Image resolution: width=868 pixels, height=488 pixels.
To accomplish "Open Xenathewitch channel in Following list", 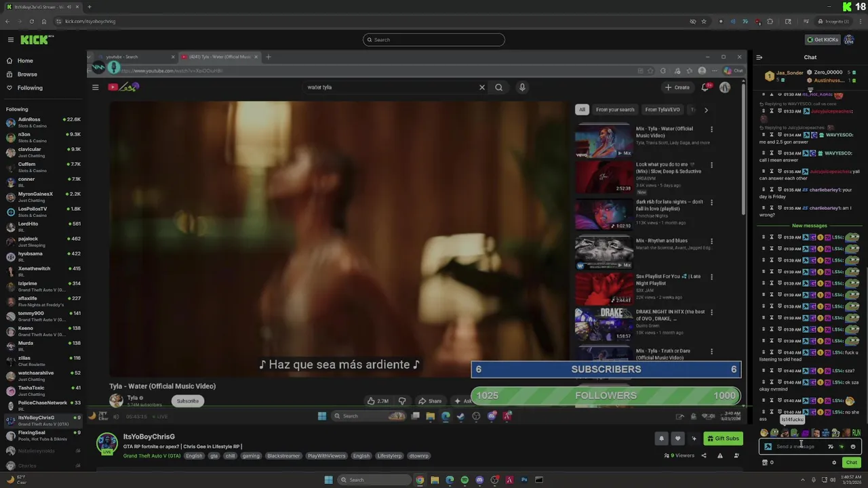I will tap(42, 271).
